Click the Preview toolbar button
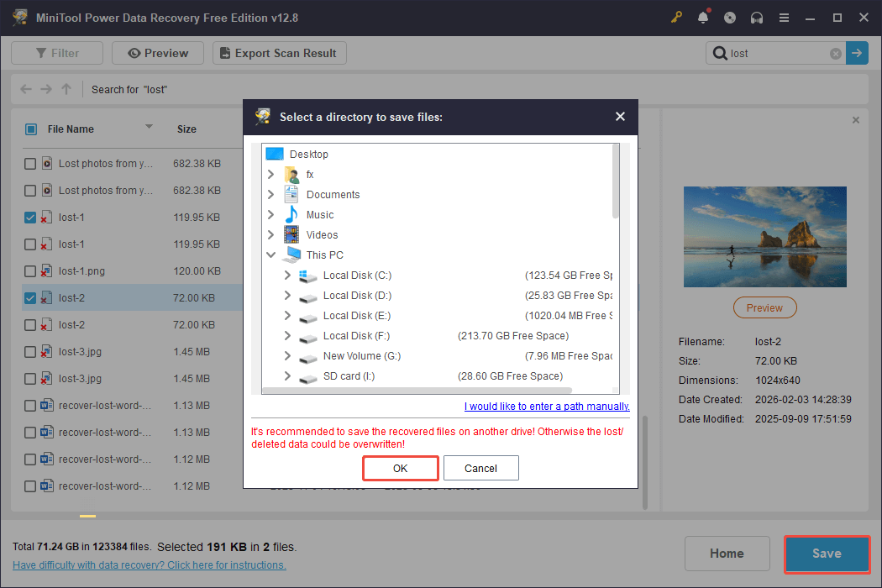Viewport: 882px width, 588px height. tap(157, 52)
